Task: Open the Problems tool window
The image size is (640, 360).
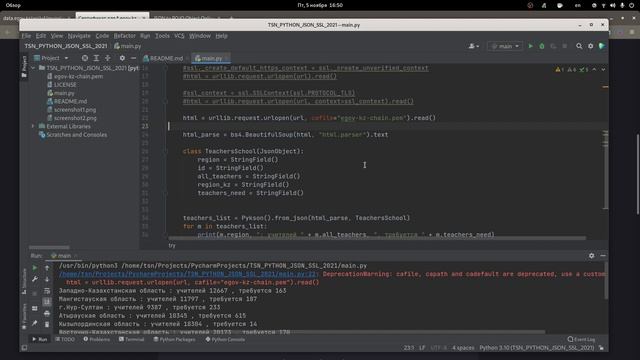Action: coord(96,339)
